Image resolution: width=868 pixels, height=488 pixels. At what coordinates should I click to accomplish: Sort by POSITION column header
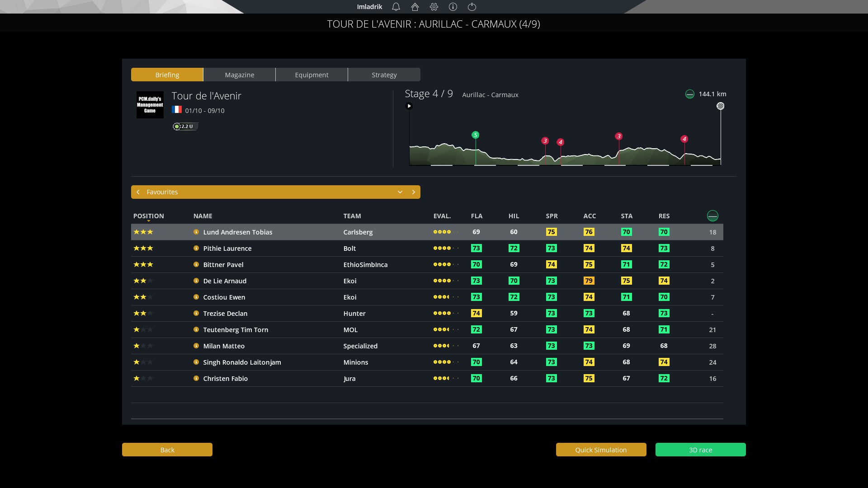149,216
